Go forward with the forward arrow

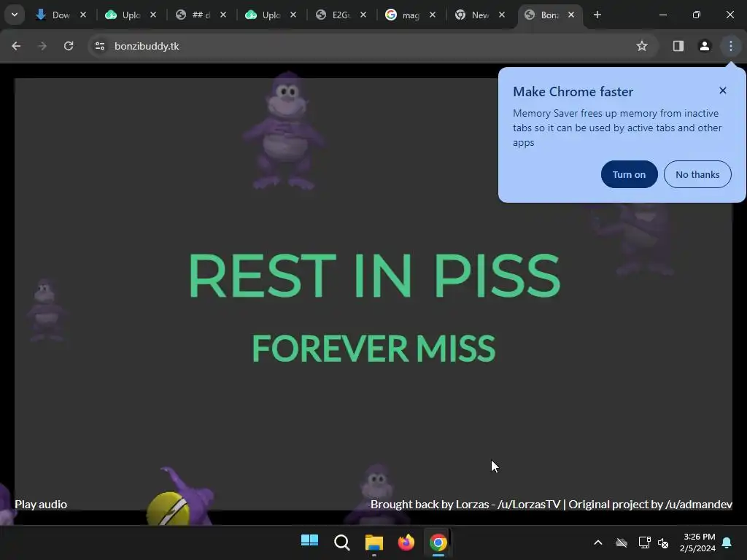pos(42,46)
